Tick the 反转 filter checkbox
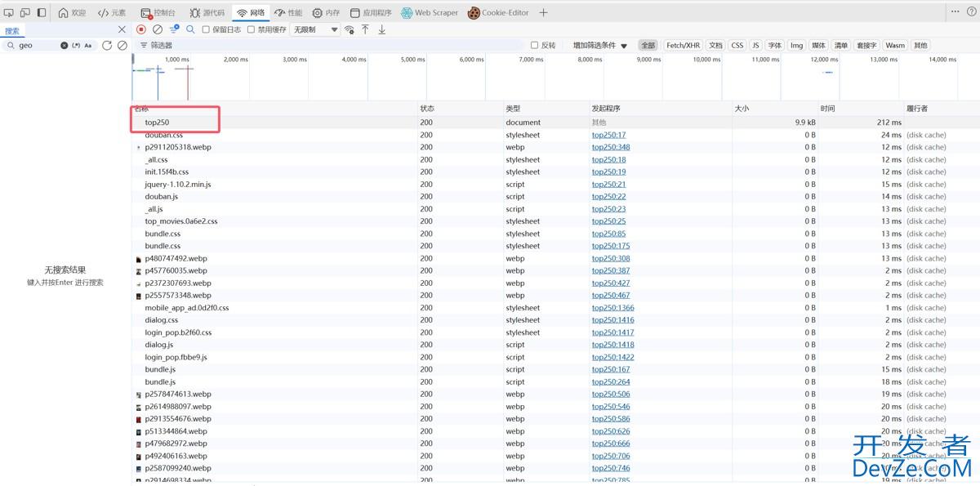This screenshot has width=980, height=486. (535, 46)
